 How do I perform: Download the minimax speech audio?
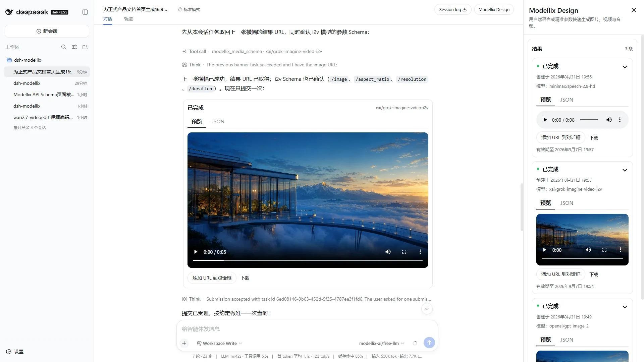tap(594, 138)
